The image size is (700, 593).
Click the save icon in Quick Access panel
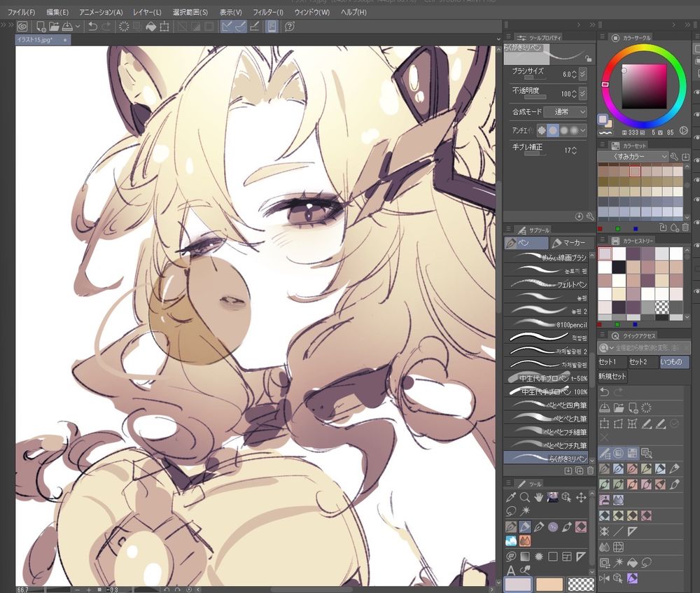(605, 407)
